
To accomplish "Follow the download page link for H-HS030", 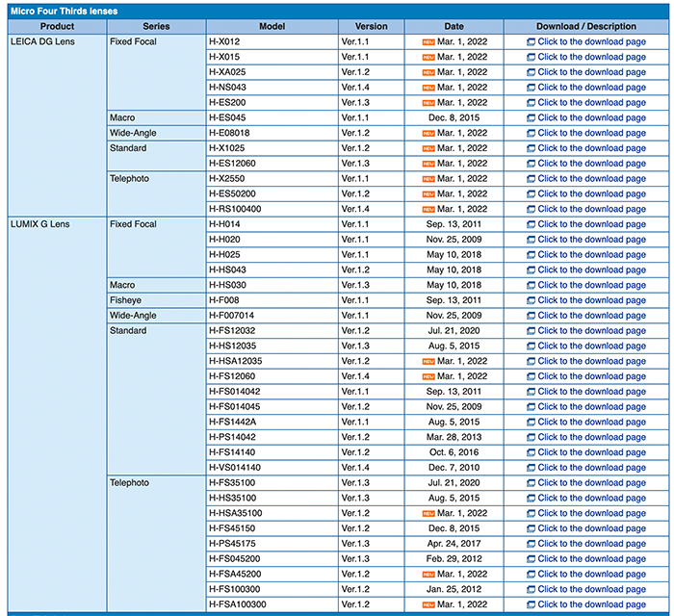I will [591, 285].
